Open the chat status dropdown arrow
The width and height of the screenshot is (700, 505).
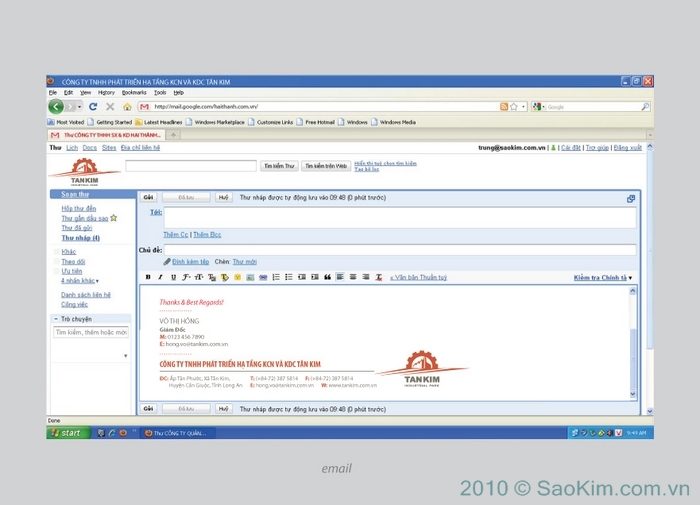[x=125, y=355]
